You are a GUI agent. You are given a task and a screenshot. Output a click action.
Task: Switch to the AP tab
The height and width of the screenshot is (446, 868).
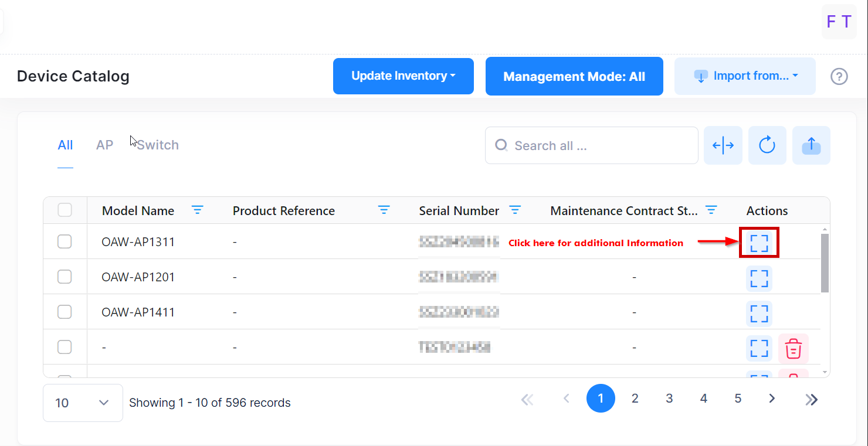104,145
